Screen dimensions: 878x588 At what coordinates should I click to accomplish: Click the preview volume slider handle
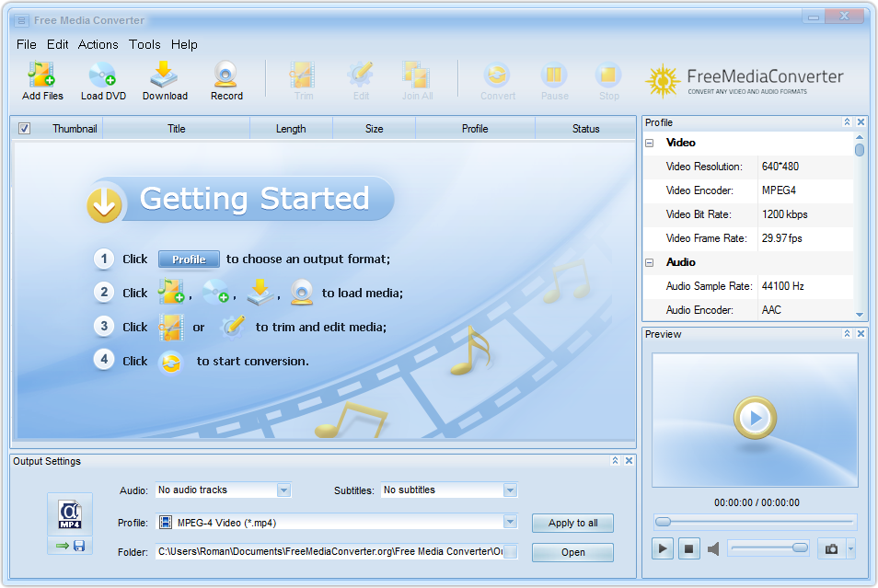click(x=800, y=548)
